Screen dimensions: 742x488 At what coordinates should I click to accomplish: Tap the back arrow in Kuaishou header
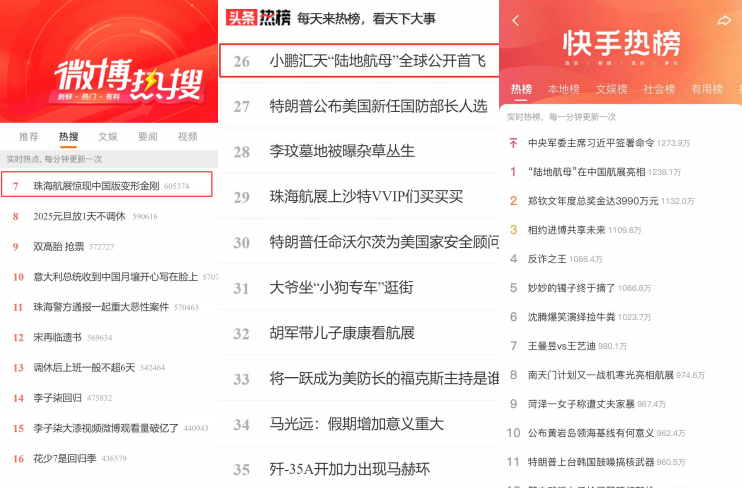coord(515,20)
